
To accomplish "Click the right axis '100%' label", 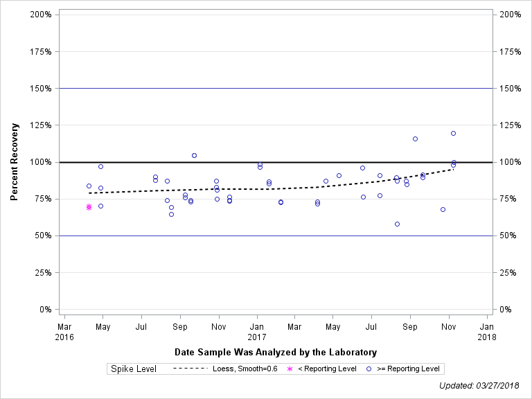I will 511,162.
